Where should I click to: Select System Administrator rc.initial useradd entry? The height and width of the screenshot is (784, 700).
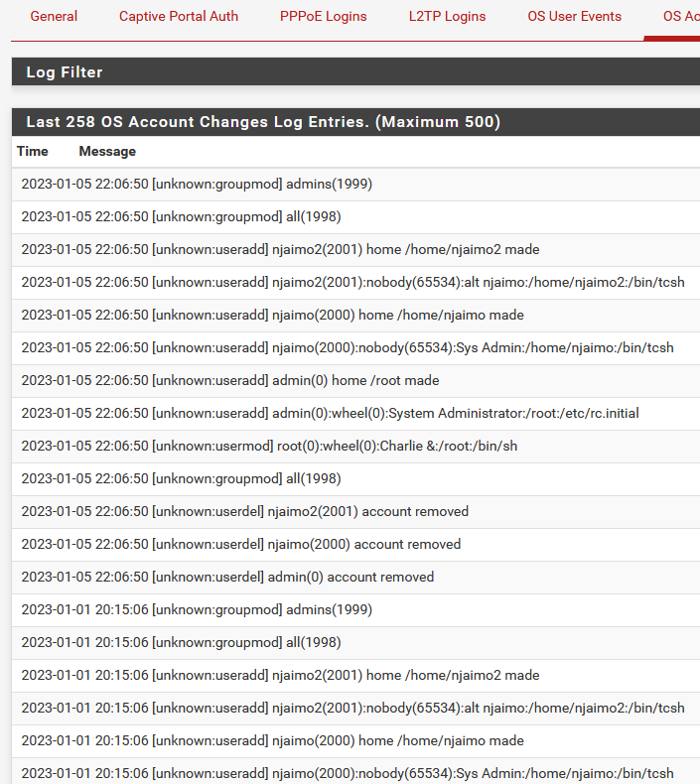tap(355, 413)
